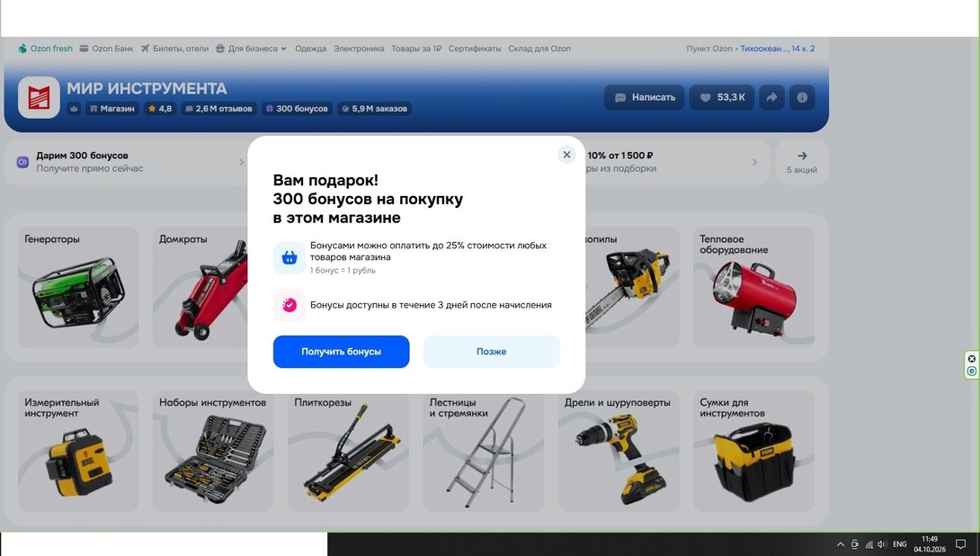Image resolution: width=980 pixels, height=556 pixels.
Task: Open the 2,6 М отзывов reviews badge
Action: point(218,108)
